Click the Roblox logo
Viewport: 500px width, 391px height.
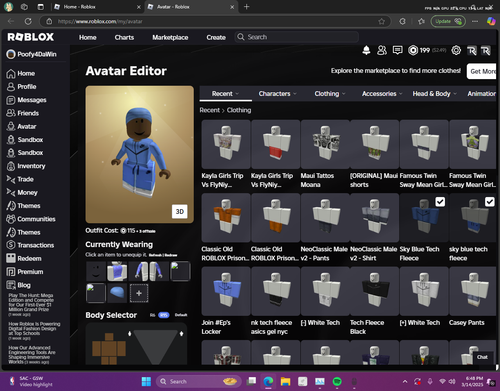coord(31,37)
